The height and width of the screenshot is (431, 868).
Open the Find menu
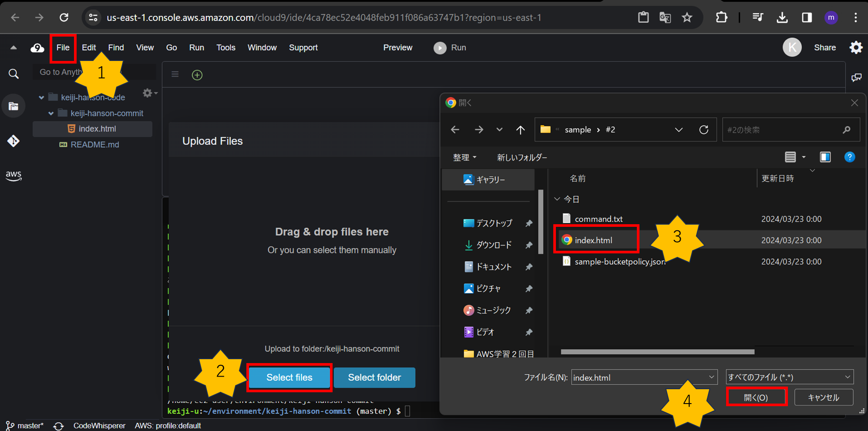point(116,47)
